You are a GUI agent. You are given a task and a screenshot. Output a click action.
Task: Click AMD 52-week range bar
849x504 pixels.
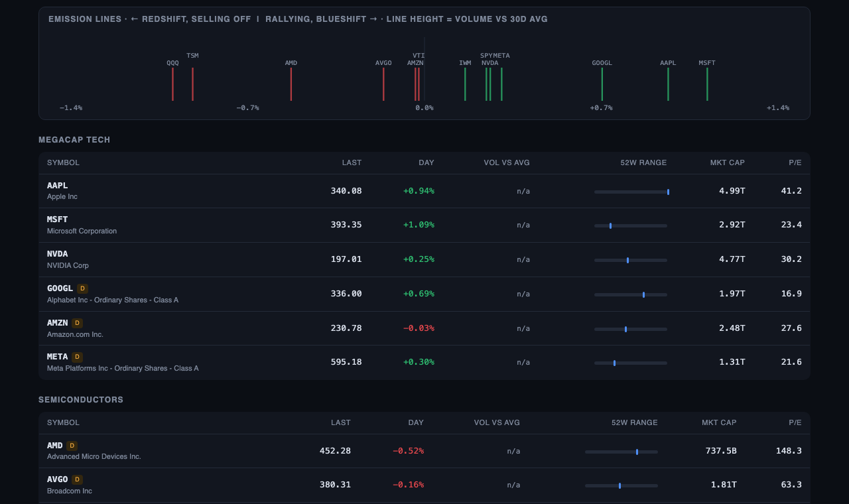pyautogui.click(x=621, y=452)
